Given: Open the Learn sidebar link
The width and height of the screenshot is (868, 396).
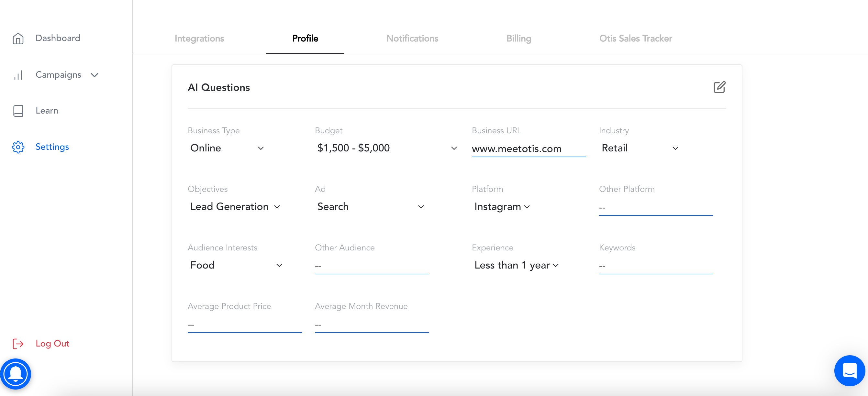Looking at the screenshot, I should tap(47, 111).
